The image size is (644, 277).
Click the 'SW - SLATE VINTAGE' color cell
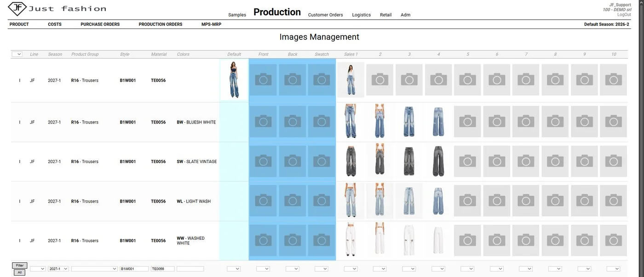pos(197,162)
